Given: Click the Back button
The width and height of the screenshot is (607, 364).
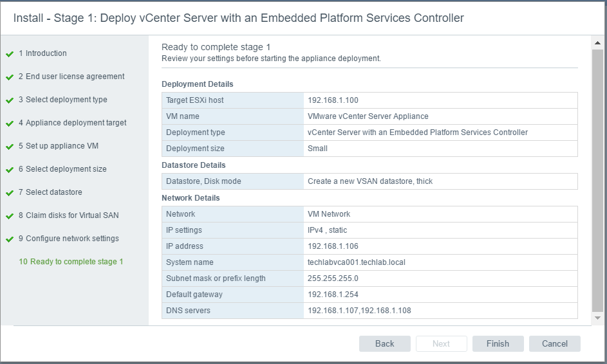Looking at the screenshot, I should click(x=384, y=343).
